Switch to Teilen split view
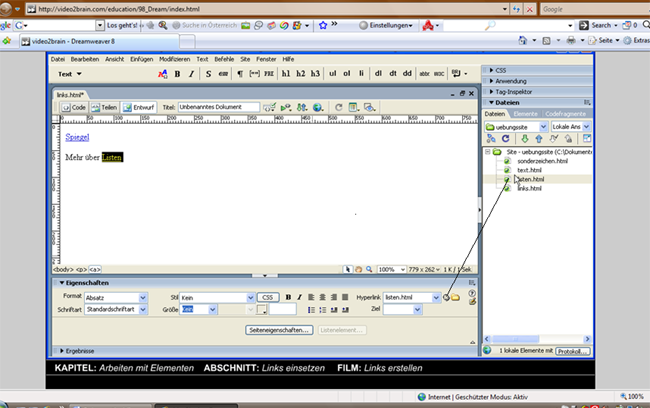 click(x=104, y=107)
